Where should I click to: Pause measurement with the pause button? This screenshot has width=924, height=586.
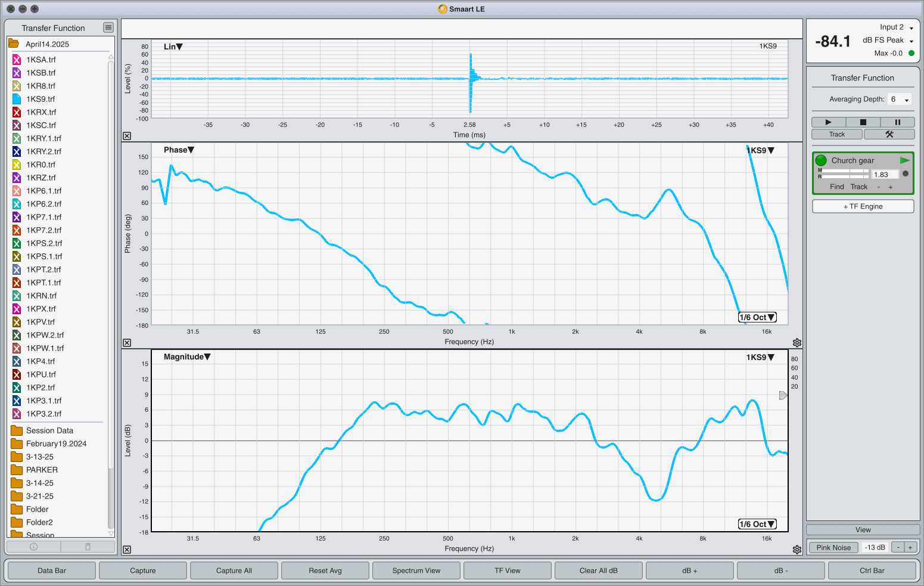pyautogui.click(x=897, y=122)
